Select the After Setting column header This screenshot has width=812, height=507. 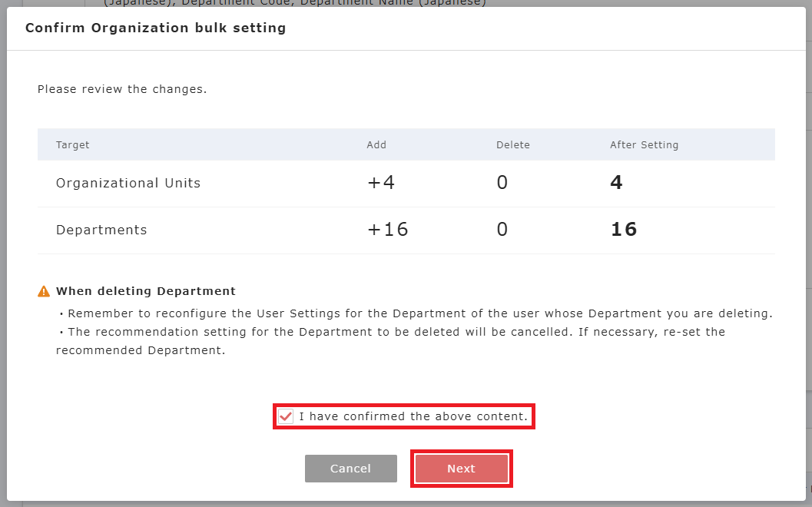point(644,144)
